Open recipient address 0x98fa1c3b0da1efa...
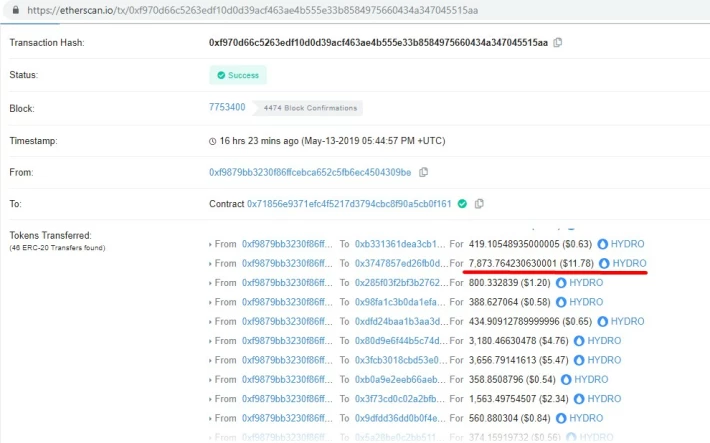Viewport: 710px width, 443px height. point(400,302)
